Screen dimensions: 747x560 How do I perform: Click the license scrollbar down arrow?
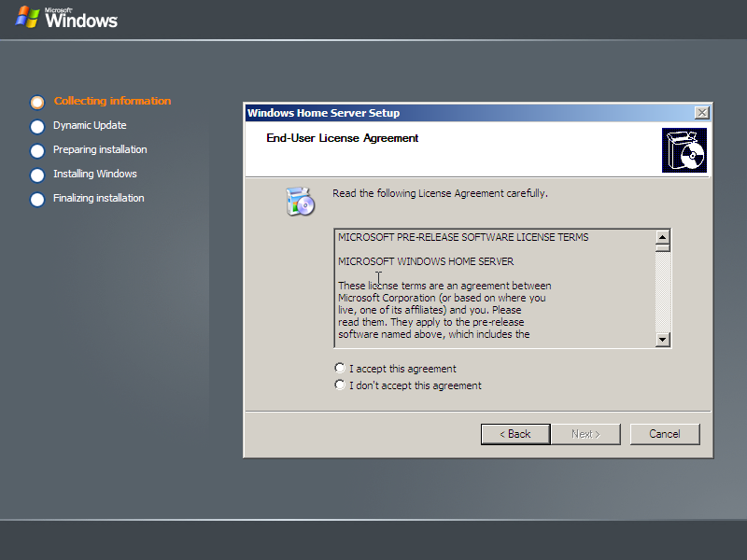(663, 340)
